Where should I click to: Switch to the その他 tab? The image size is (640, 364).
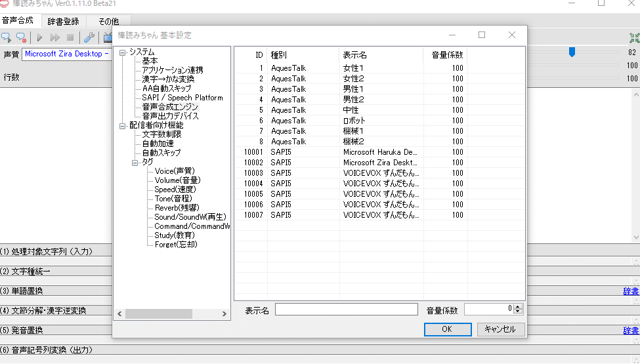click(x=108, y=21)
